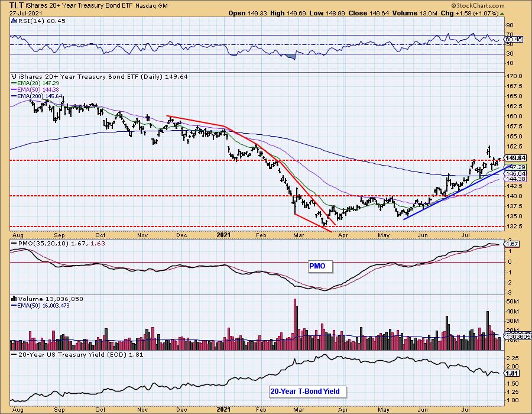The width and height of the screenshot is (532, 414).
Task: Click the 2.25 label on yield axis
Action: (x=514, y=358)
